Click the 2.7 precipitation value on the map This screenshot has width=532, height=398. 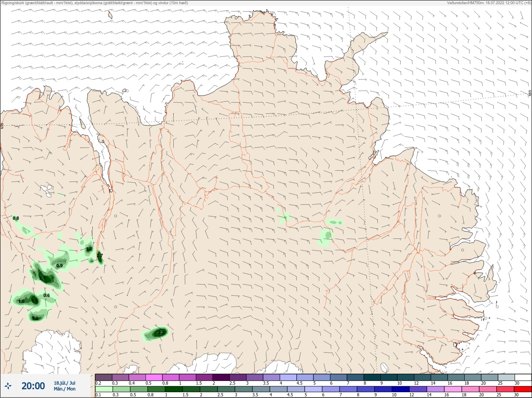(x=100, y=256)
